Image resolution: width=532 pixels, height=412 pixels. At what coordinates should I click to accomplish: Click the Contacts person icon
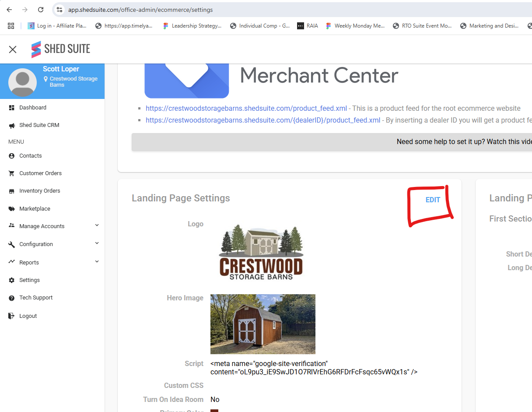pyautogui.click(x=11, y=156)
